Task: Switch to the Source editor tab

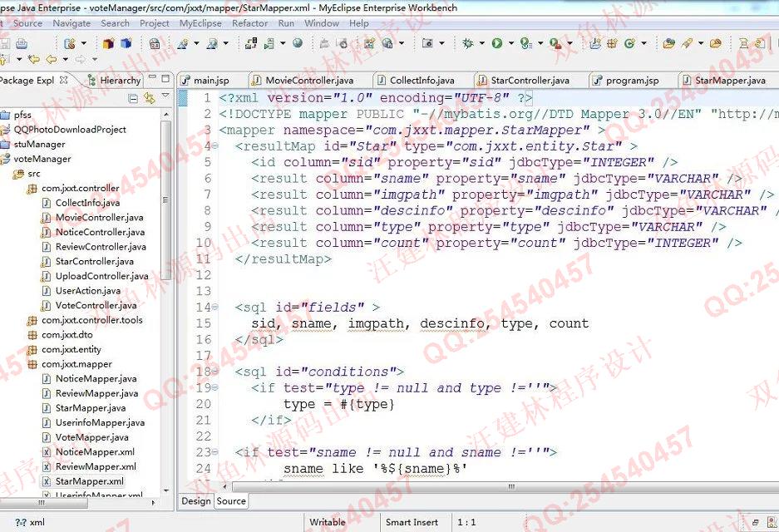Action: point(231,501)
